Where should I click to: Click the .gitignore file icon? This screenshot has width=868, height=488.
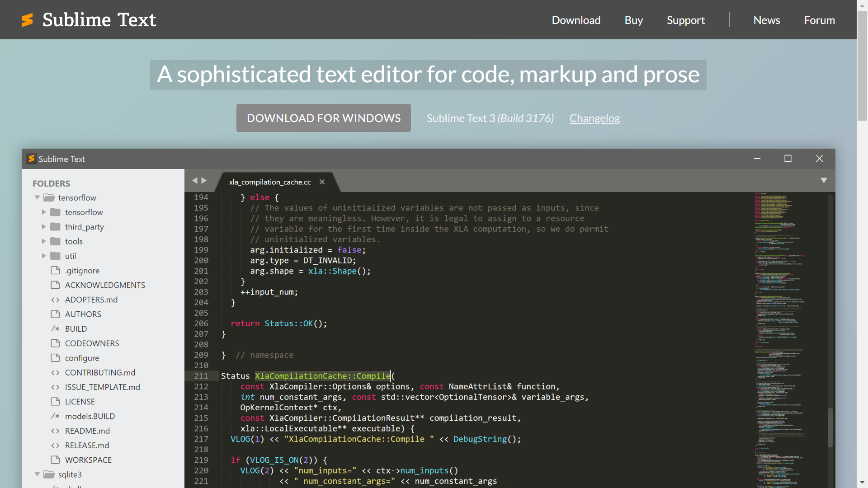coord(55,270)
